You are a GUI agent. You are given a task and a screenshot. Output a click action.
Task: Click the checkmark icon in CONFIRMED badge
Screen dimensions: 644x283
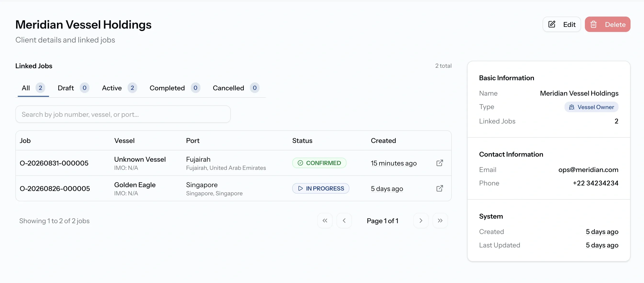tap(300, 163)
